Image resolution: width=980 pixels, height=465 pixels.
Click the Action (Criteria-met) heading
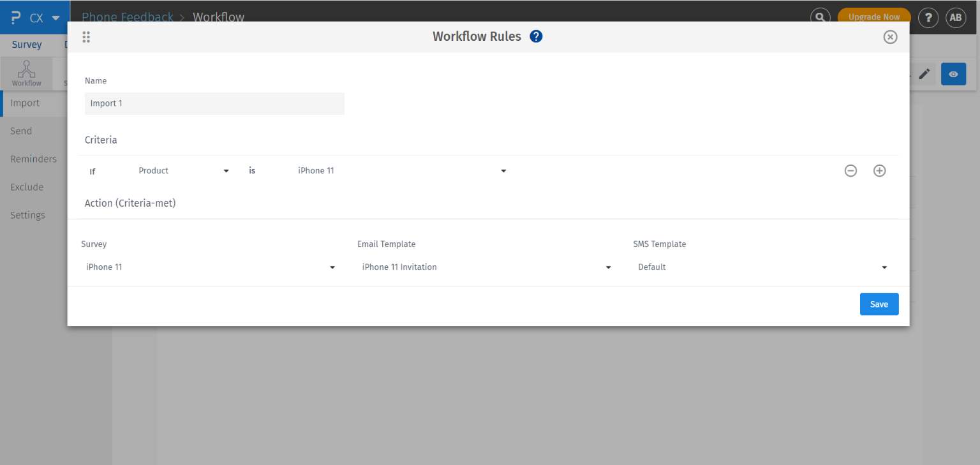[x=130, y=203]
